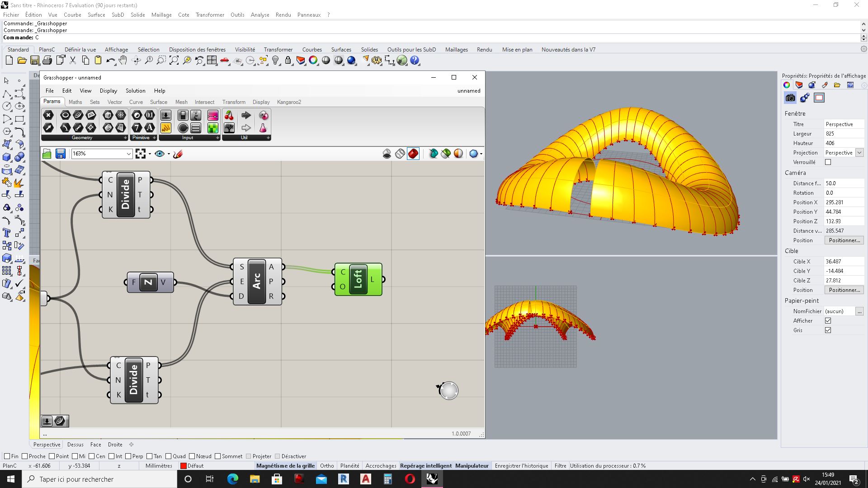Click the light bulb Hide objects icon

pyautogui.click(x=275, y=60)
